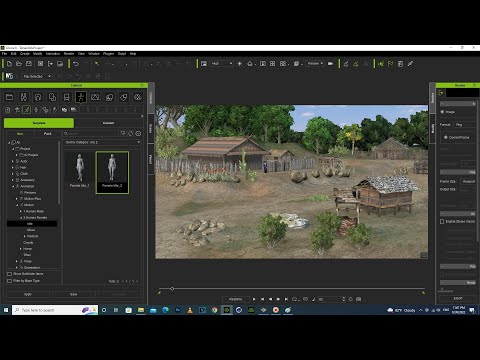
Task: Click the flag icon in top toolbar
Action: click(x=391, y=64)
